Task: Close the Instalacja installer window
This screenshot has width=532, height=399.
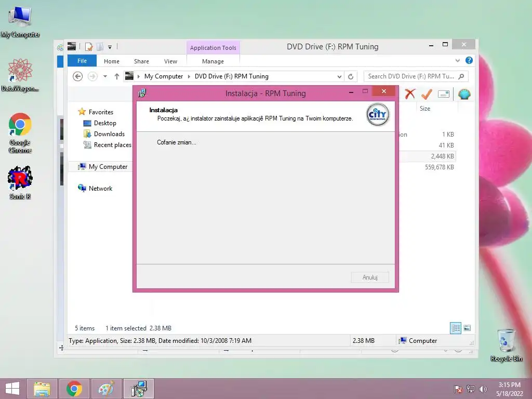Action: click(384, 91)
